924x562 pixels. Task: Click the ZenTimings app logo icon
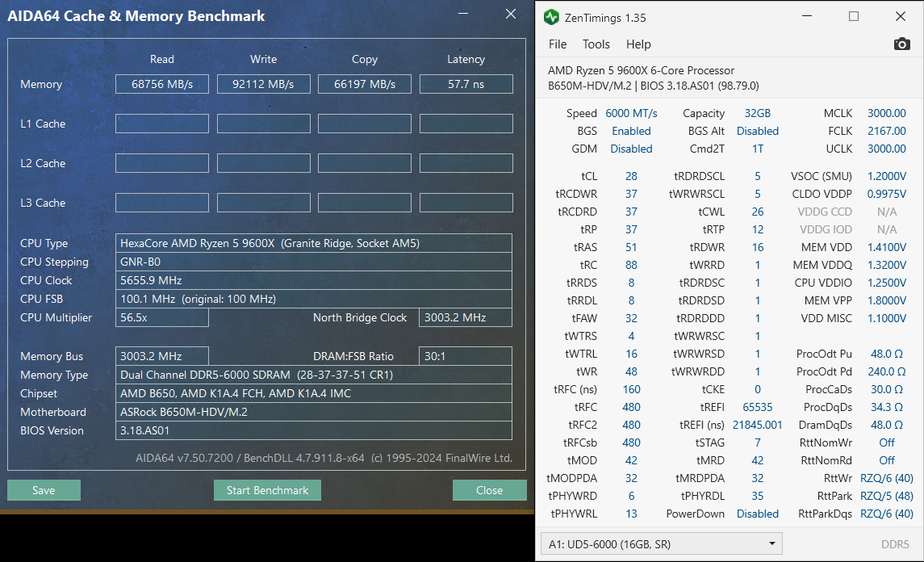pyautogui.click(x=551, y=17)
